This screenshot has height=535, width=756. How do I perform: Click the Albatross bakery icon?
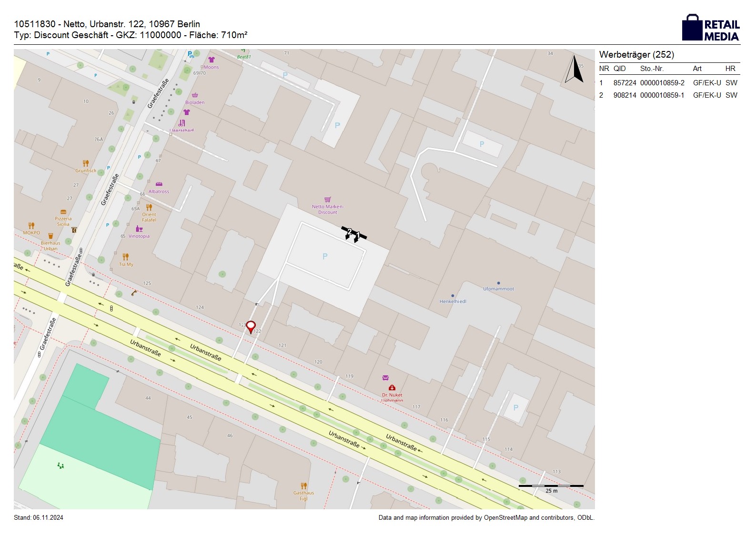[159, 184]
